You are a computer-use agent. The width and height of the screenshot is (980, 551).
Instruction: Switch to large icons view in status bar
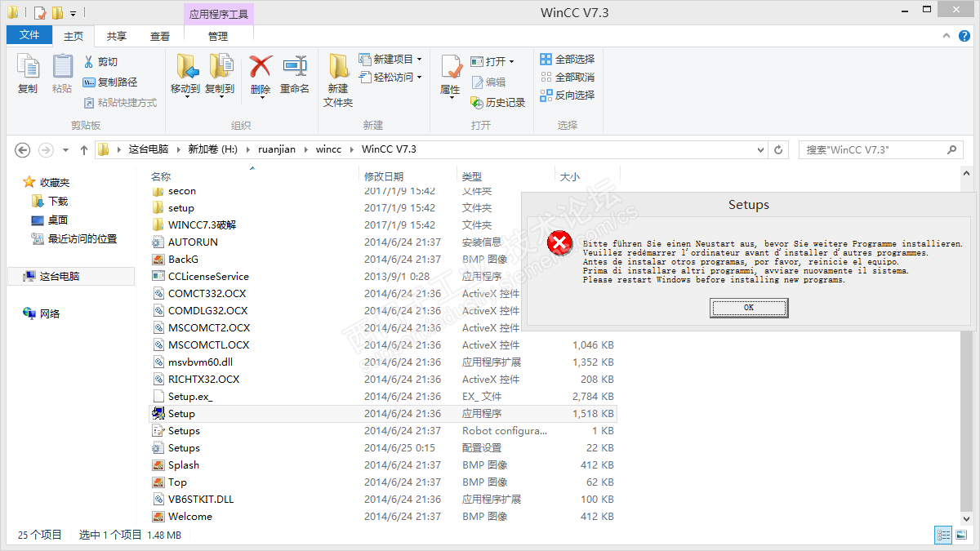click(961, 535)
